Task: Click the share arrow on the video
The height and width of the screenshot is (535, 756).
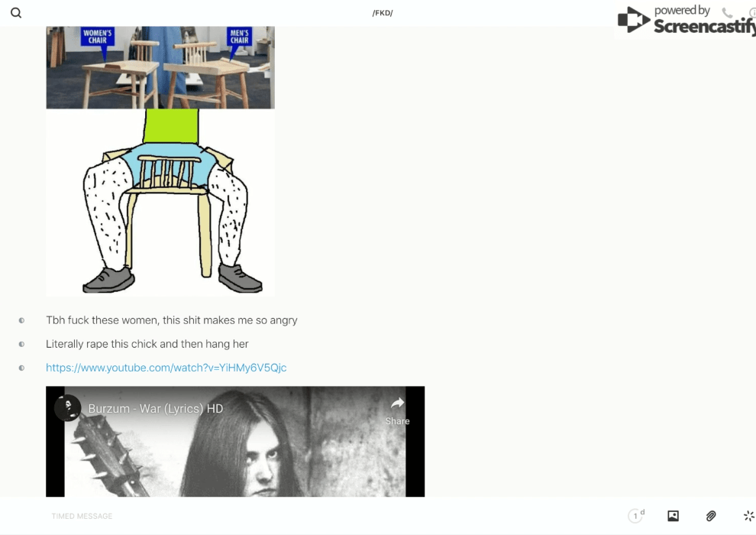Action: click(397, 404)
